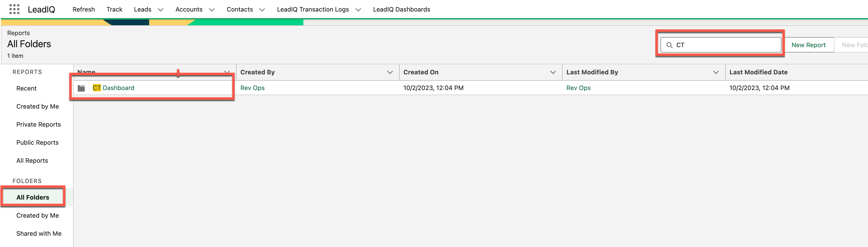The height and width of the screenshot is (247, 868).
Task: Go to LeadIQ Dashboards tab
Action: pos(401,9)
